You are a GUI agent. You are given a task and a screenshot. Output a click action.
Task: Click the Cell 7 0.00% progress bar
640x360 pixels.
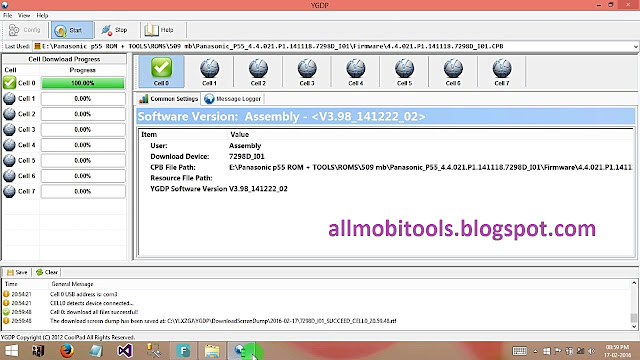click(83, 191)
